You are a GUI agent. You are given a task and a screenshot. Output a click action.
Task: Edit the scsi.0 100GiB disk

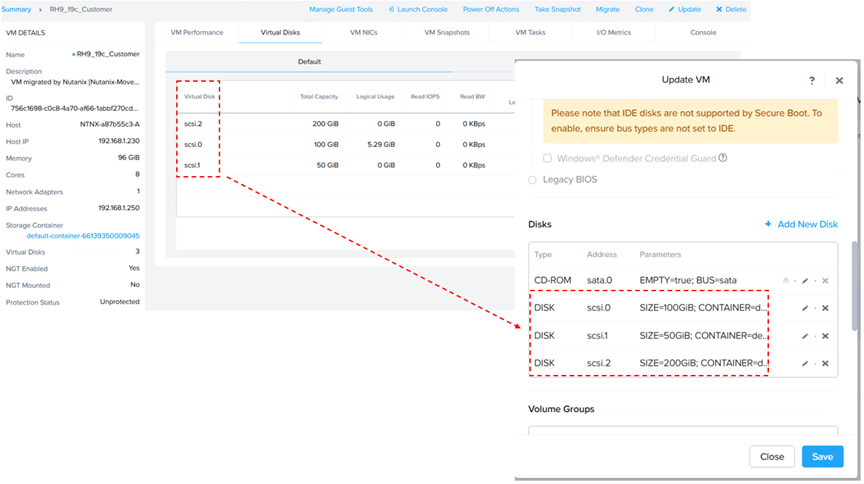pyautogui.click(x=805, y=309)
